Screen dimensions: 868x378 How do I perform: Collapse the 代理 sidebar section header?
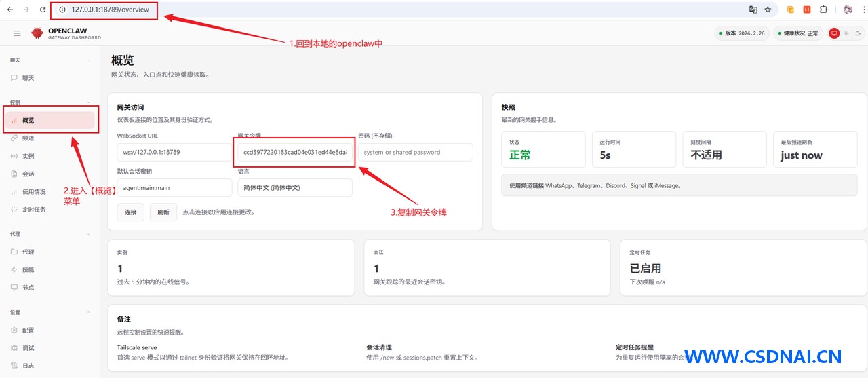click(51, 234)
